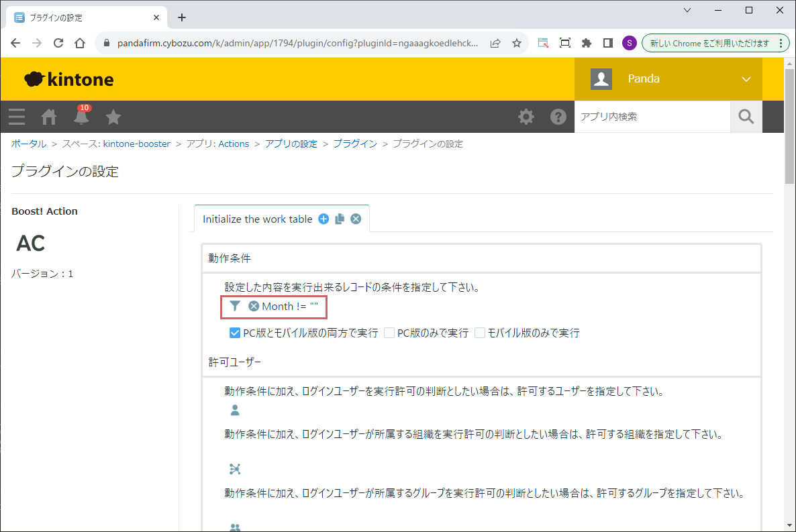796x532 pixels.
Task: Add a new tab with plus icon
Action: (324, 219)
